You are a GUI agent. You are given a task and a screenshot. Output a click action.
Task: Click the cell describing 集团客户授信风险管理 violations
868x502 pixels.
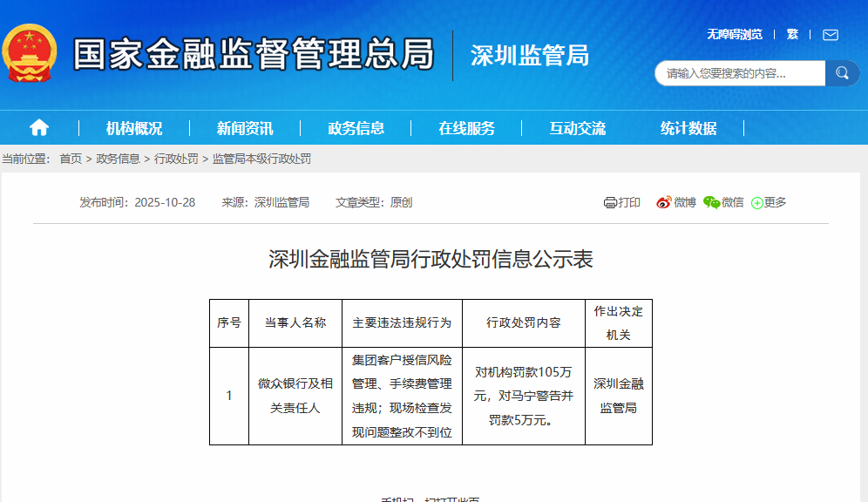click(402, 396)
